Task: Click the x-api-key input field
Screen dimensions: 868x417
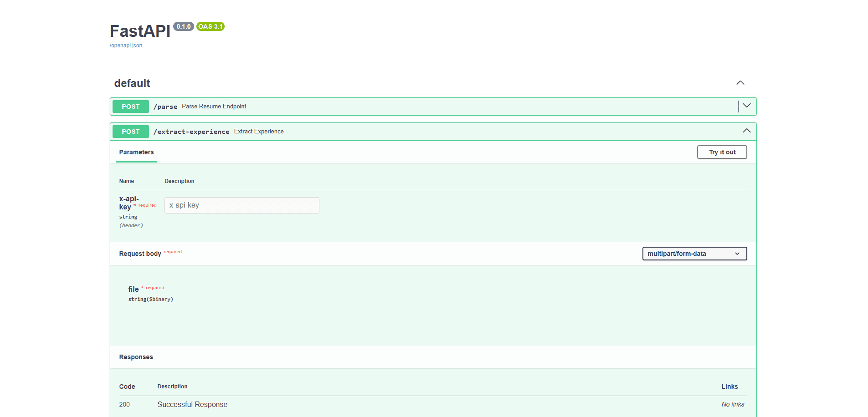Action: click(x=241, y=205)
